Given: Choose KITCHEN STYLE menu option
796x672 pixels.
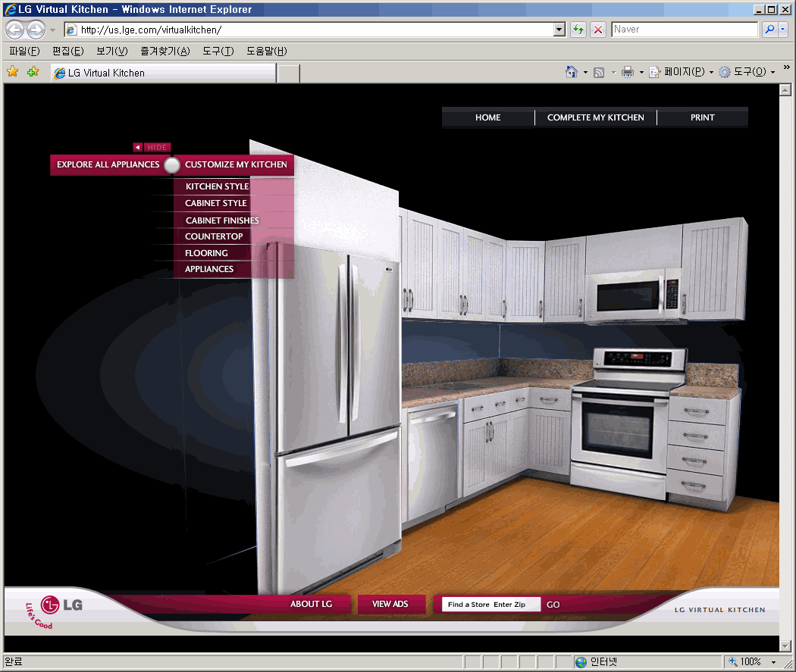Looking at the screenshot, I should (x=218, y=186).
